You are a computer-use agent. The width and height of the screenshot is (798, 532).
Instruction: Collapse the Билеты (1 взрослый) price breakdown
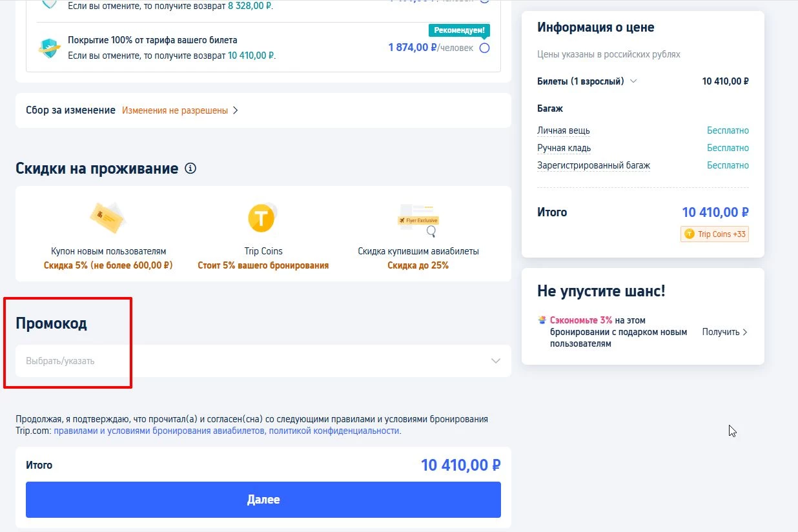(x=633, y=81)
